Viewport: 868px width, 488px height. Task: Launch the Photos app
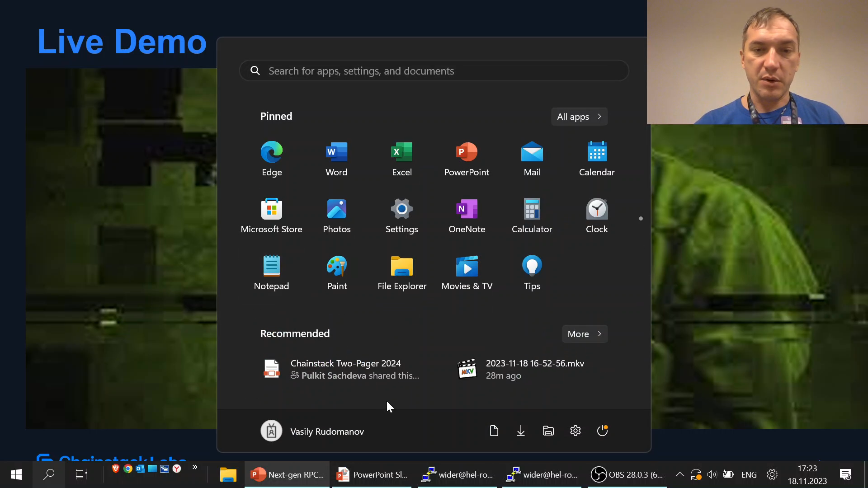(337, 216)
